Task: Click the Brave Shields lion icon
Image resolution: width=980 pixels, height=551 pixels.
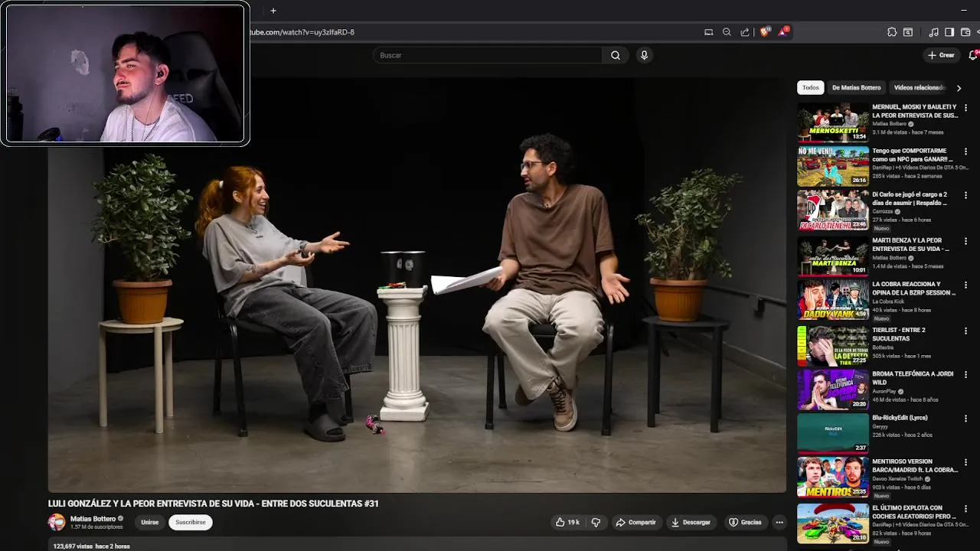Action: [x=764, y=32]
